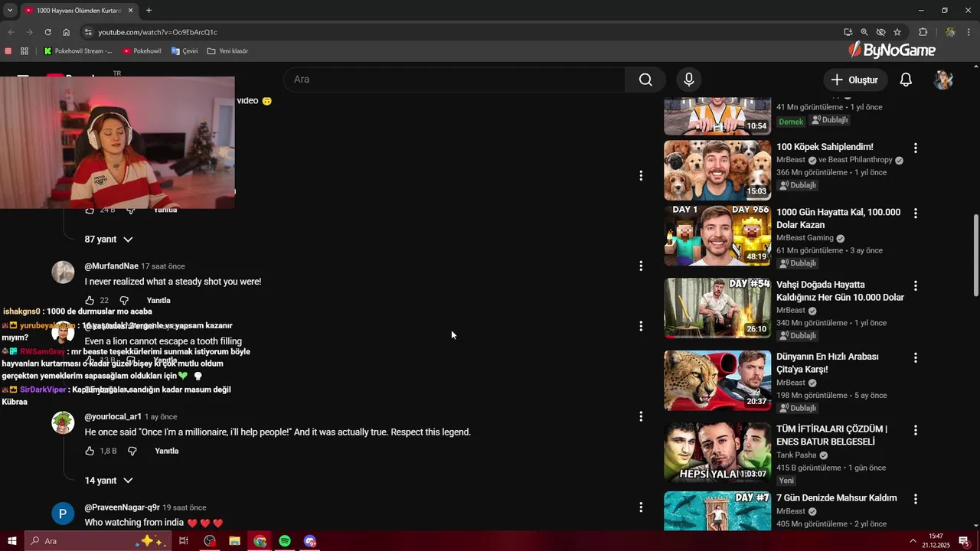Click the browser back arrow
Screen dimensions: 980x551
click(x=11, y=32)
